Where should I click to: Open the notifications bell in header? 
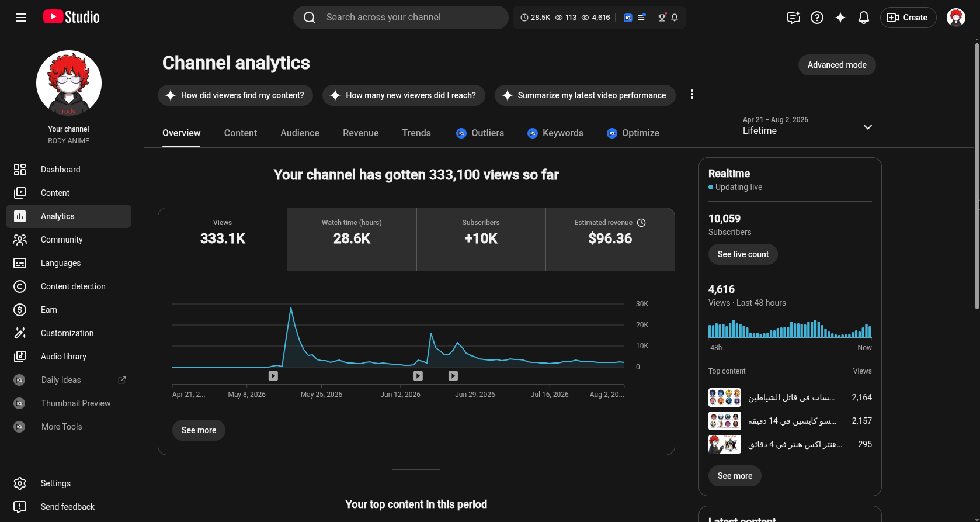point(864,18)
